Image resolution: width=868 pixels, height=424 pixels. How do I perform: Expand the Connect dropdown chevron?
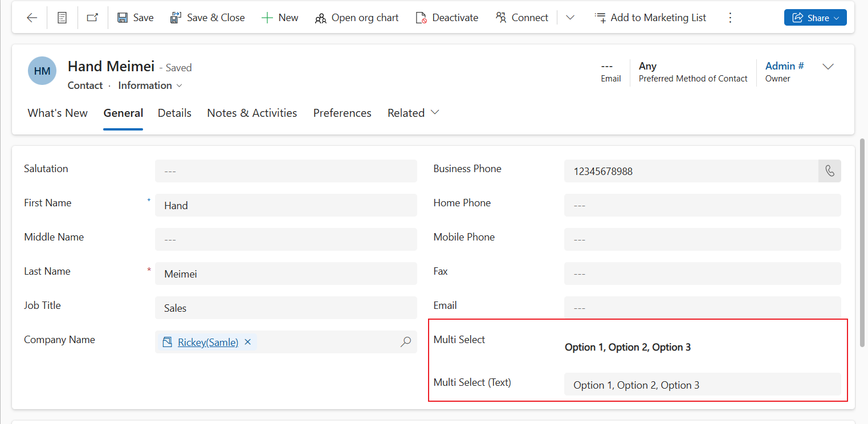click(570, 18)
